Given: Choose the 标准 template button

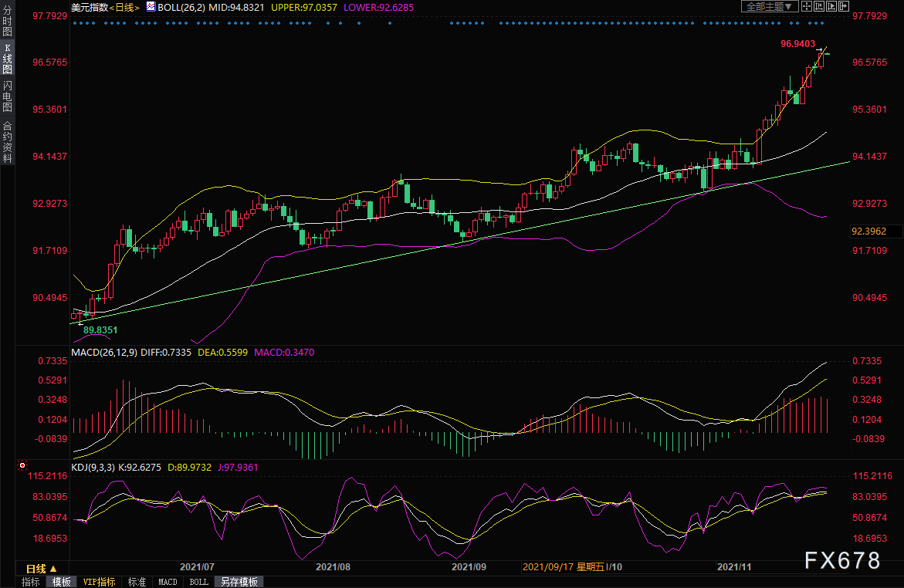Looking at the screenshot, I should [x=137, y=582].
